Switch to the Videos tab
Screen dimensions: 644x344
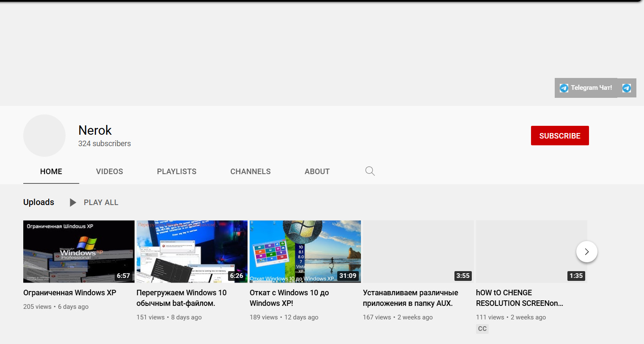109,172
